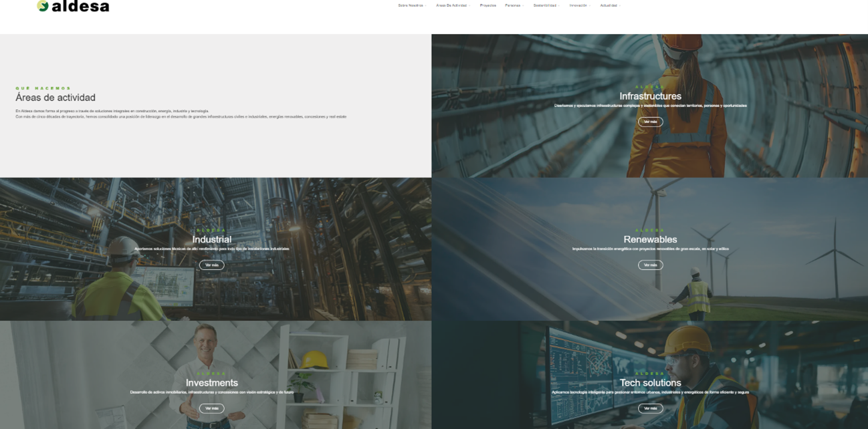The height and width of the screenshot is (429, 868).
Task: Expand the Innovación dropdown arrow
Action: 589,5
